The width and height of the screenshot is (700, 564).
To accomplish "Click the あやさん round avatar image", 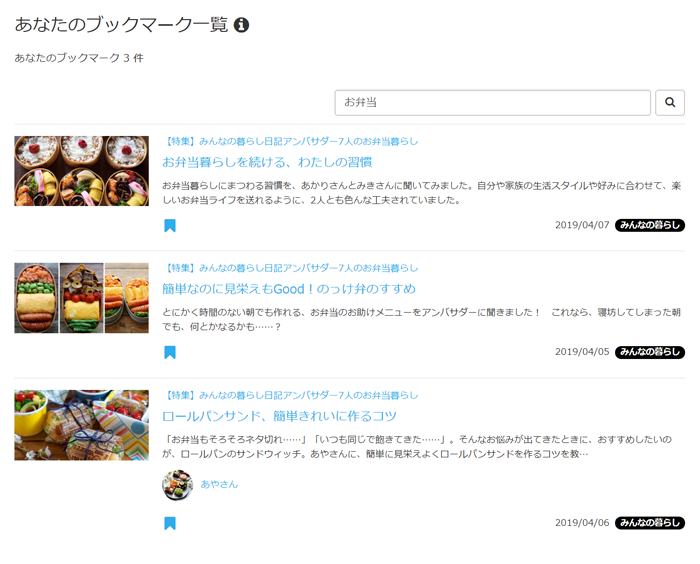I will tap(177, 485).
